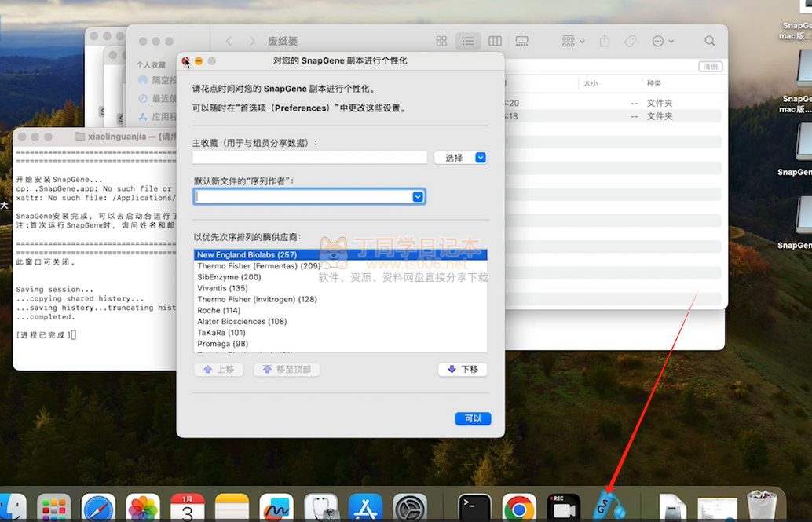
Task: Launch App Store from the Dock
Action: pyautogui.click(x=365, y=509)
